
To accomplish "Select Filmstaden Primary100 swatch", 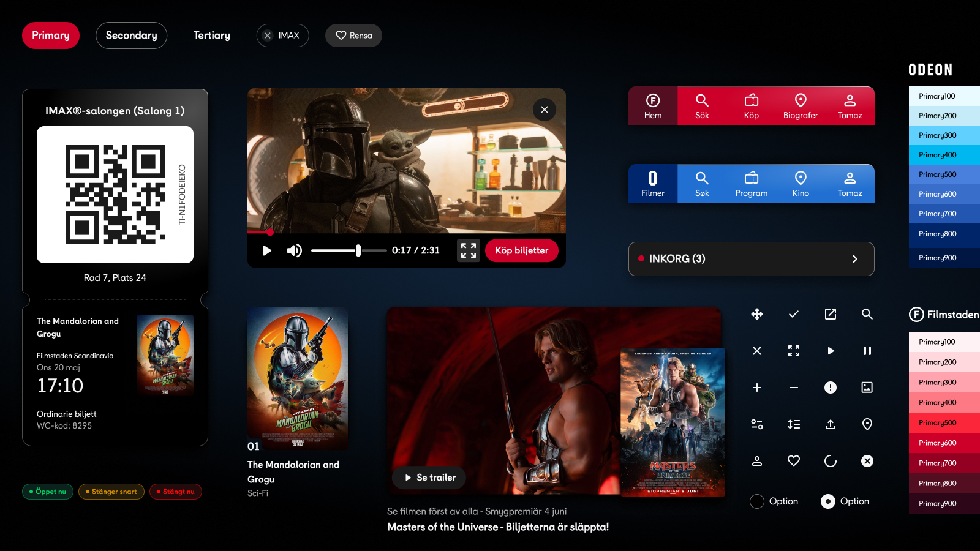I will [944, 342].
